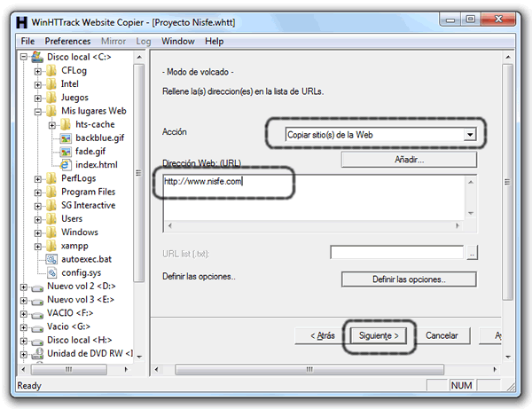Open the Log menu
Image resolution: width=532 pixels, height=409 pixels.
click(x=143, y=41)
